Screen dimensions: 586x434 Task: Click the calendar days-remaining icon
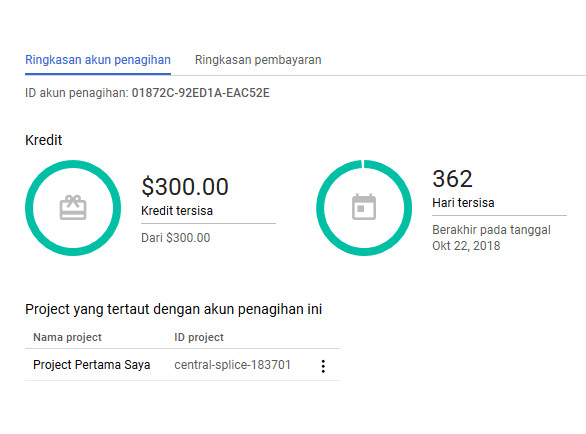click(364, 207)
